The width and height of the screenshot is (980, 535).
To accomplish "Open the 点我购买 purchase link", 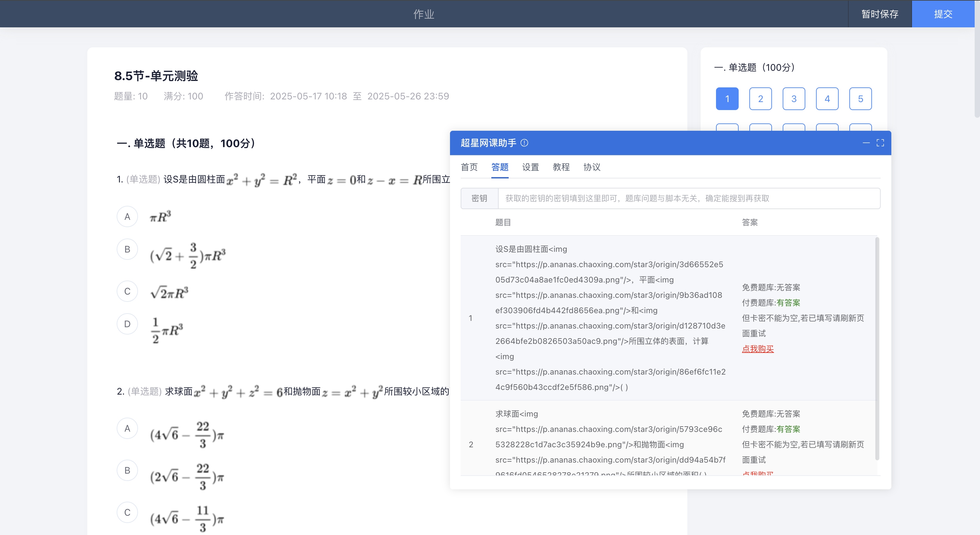I will tap(757, 349).
